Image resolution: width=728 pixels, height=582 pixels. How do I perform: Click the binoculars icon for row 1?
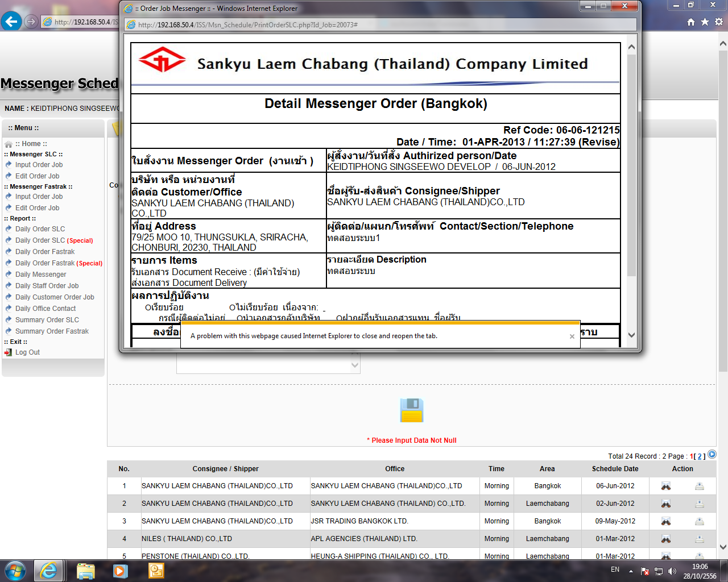[x=665, y=486]
